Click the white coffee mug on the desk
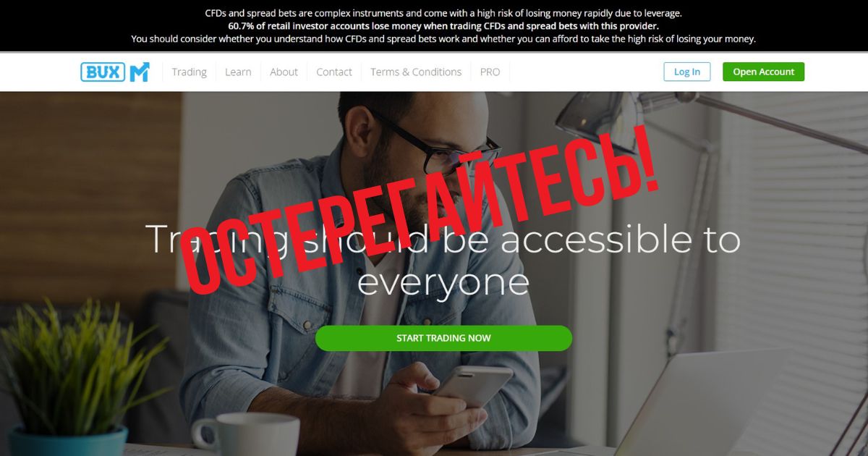Viewport: 868px width, 456px height. coord(246,434)
